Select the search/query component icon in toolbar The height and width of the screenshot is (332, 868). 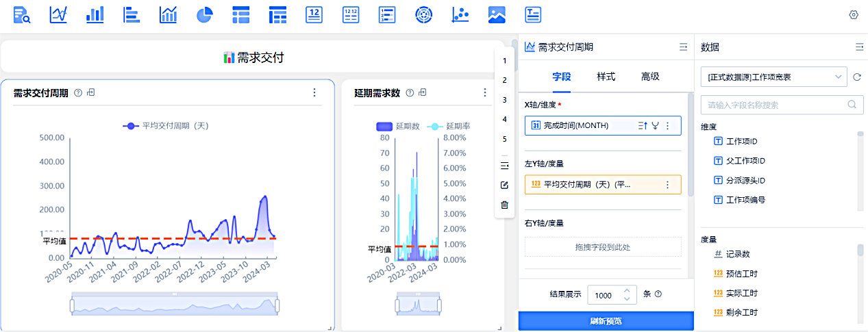point(23,14)
